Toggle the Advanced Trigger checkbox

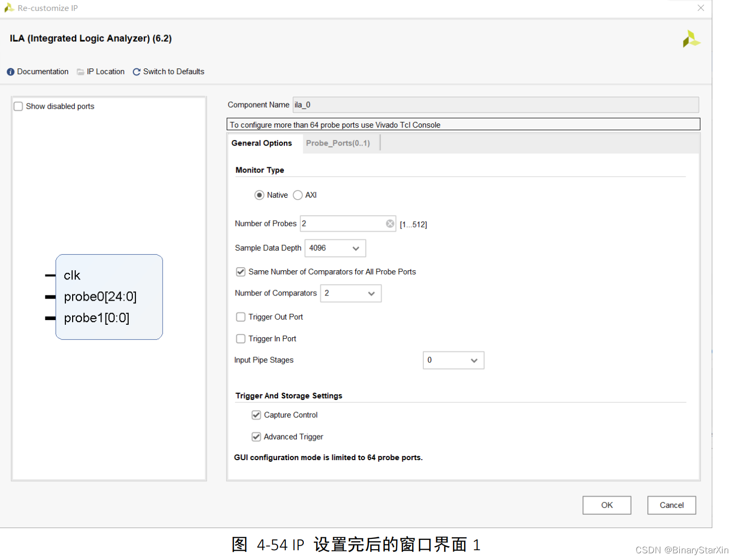click(256, 436)
